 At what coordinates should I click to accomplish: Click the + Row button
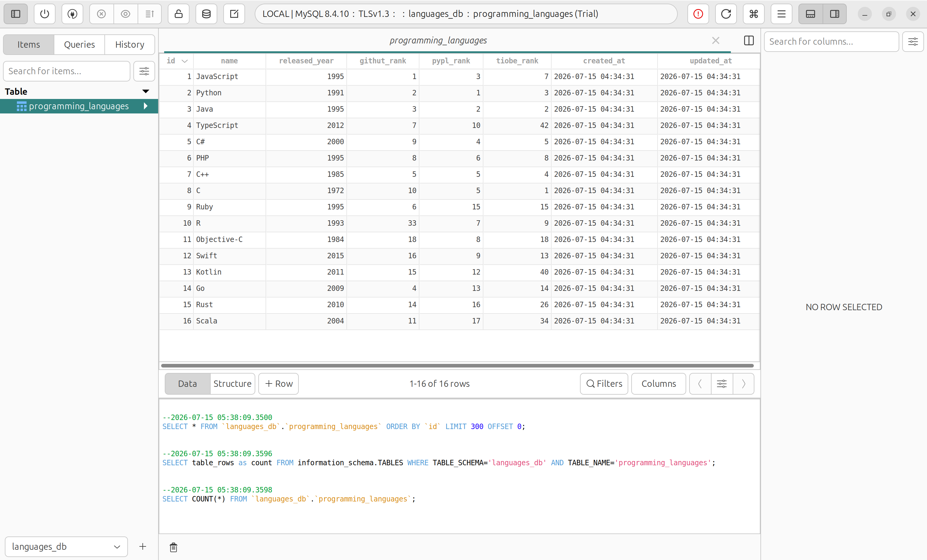(x=279, y=383)
